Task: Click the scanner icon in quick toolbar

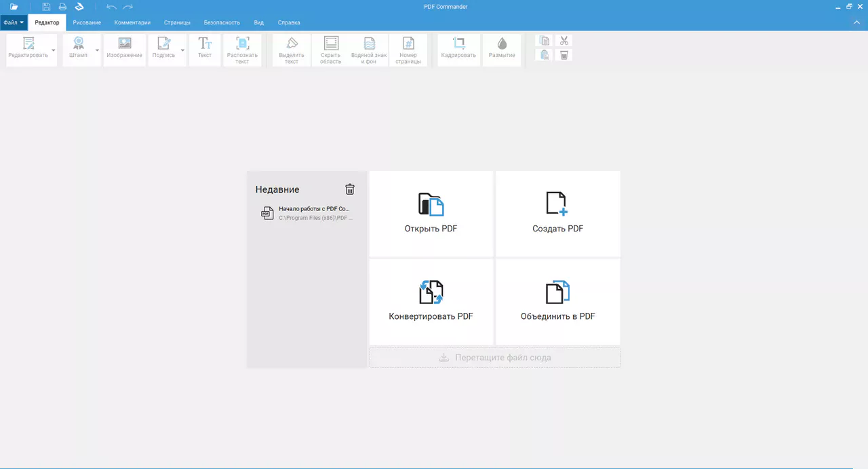Action: pos(79,7)
